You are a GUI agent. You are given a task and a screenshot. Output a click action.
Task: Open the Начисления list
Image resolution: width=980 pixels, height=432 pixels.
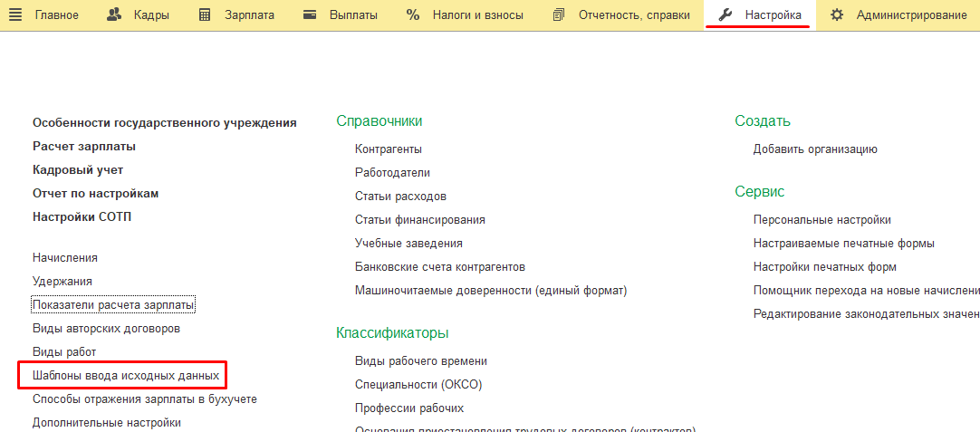pyautogui.click(x=65, y=258)
